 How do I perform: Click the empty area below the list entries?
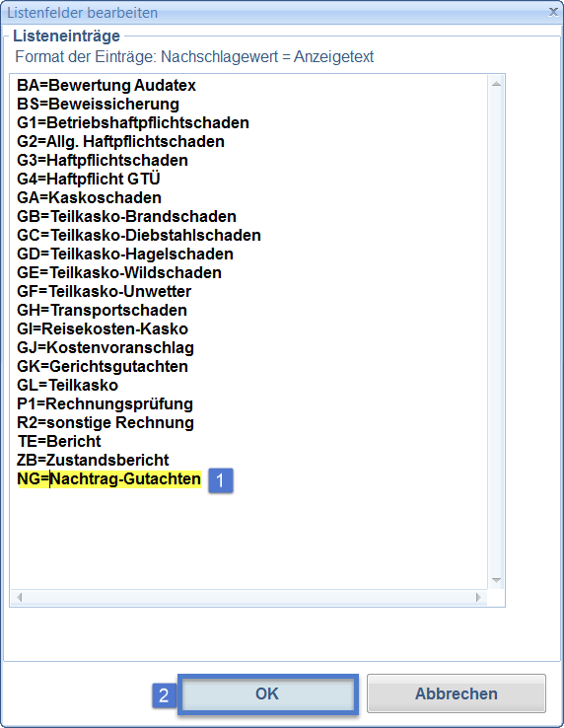tap(248, 539)
